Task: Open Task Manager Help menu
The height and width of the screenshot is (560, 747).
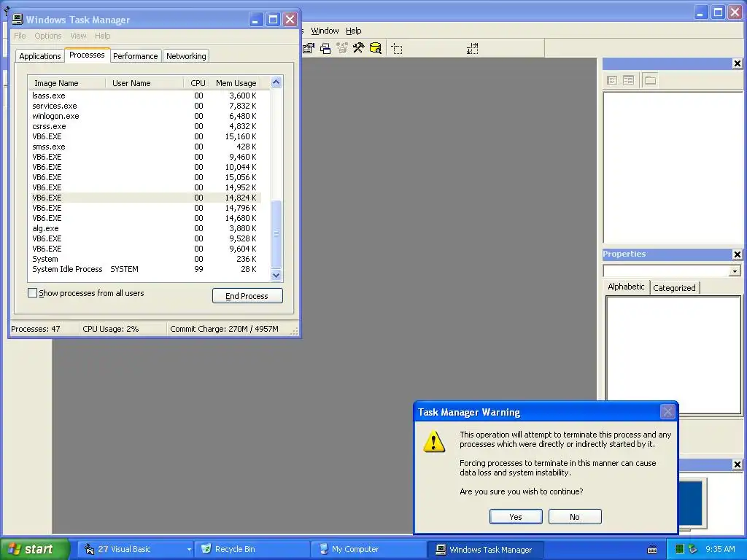Action: [102, 36]
